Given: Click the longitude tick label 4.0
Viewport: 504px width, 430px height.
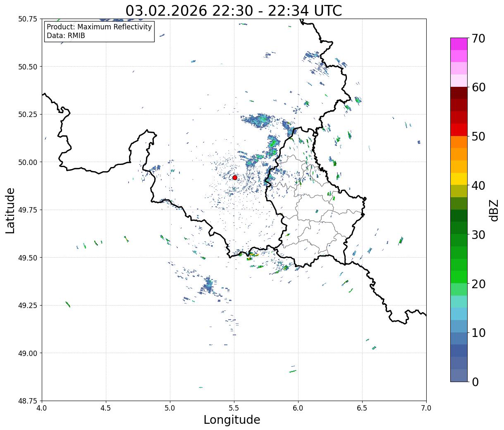Looking at the screenshot, I should coord(42,408).
